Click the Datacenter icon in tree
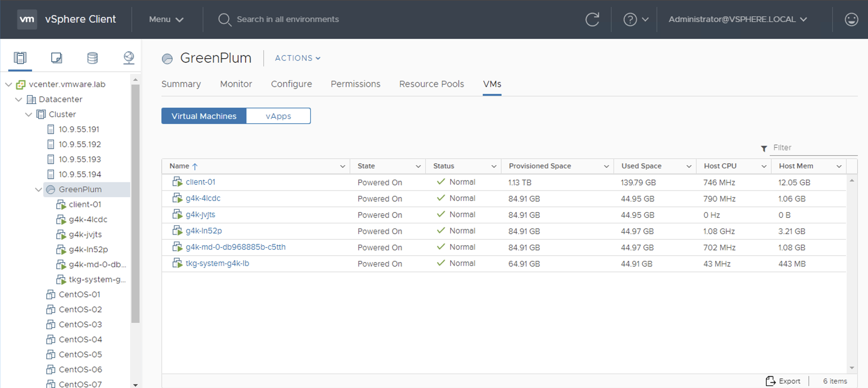 [31, 100]
